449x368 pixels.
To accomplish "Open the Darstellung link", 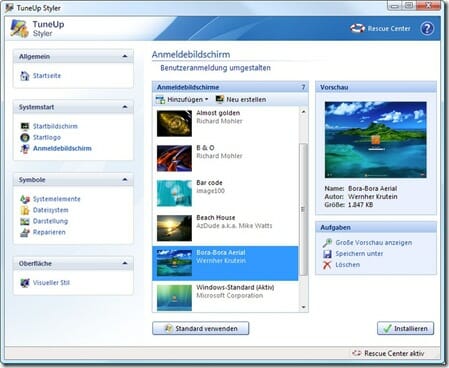I will pos(50,221).
